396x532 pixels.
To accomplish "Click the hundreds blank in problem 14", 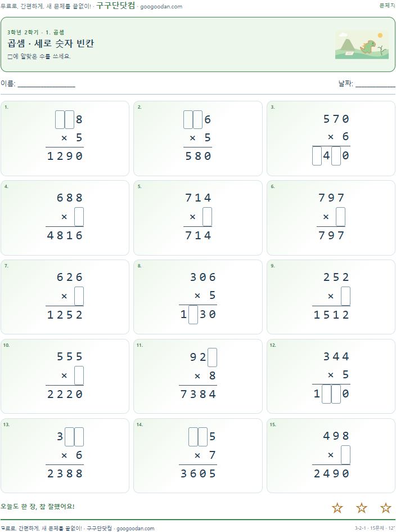I will (x=193, y=437).
